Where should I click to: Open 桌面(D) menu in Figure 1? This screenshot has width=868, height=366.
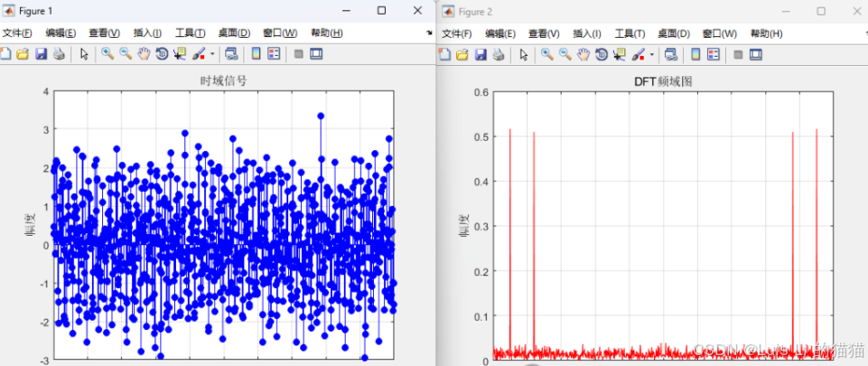pos(234,33)
